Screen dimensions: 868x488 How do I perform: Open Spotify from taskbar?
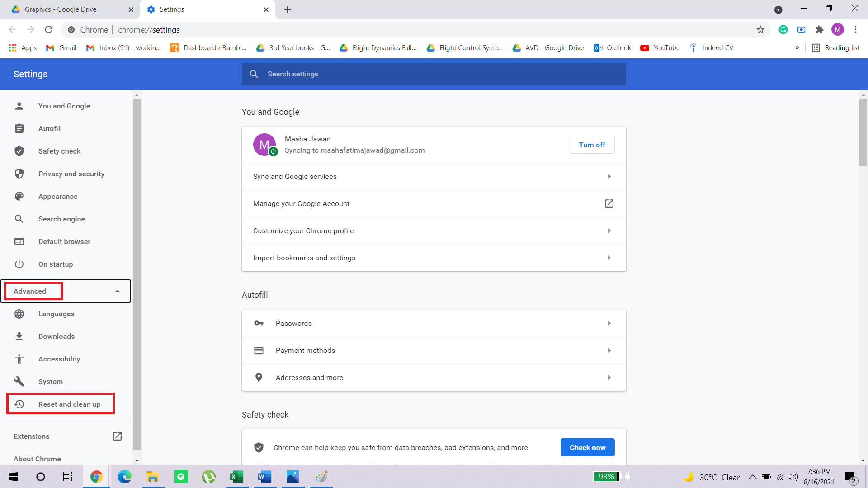[181, 477]
